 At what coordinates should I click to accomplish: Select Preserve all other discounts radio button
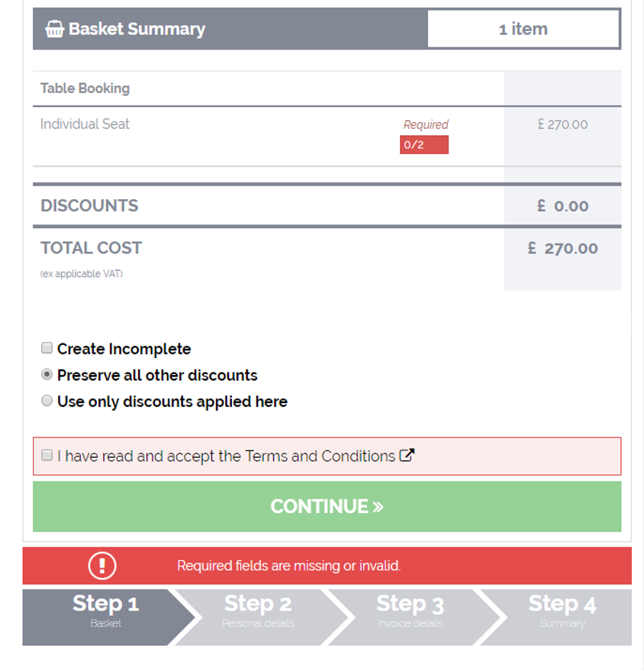[47, 375]
